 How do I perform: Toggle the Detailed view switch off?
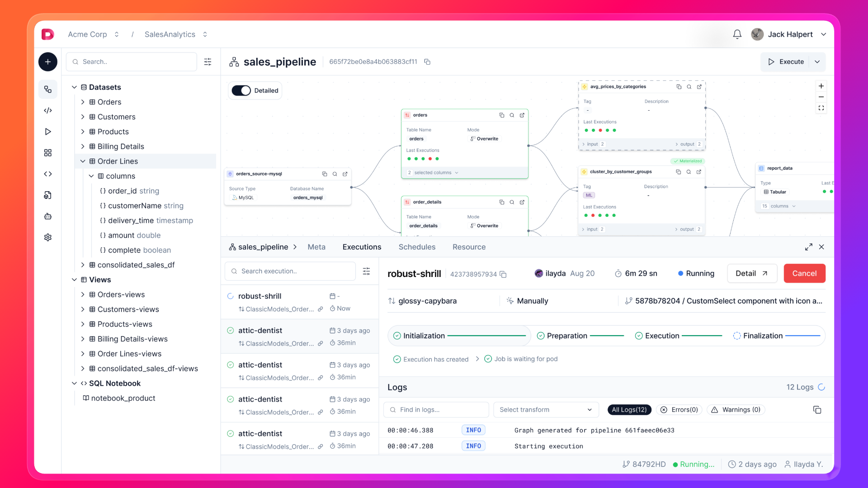point(241,90)
